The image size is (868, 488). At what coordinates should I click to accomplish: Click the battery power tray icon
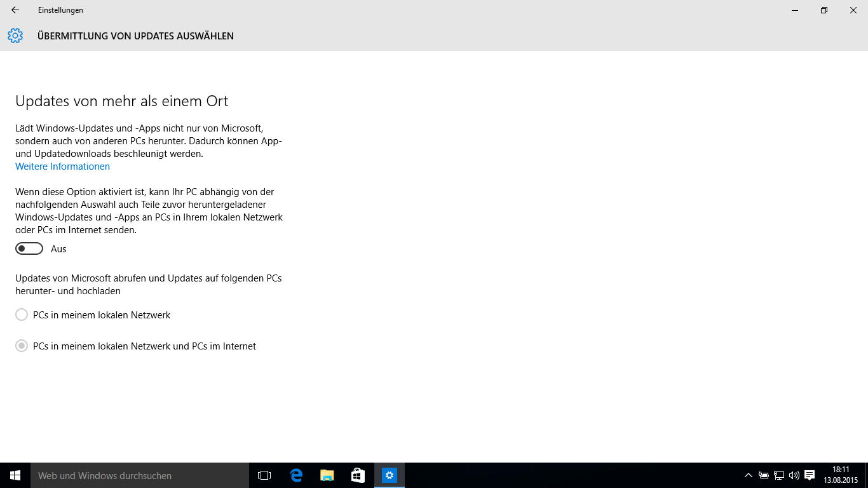[764, 475]
